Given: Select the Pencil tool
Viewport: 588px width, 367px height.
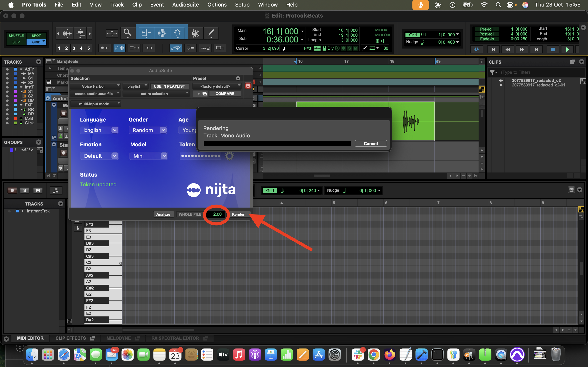Looking at the screenshot, I should [211, 33].
